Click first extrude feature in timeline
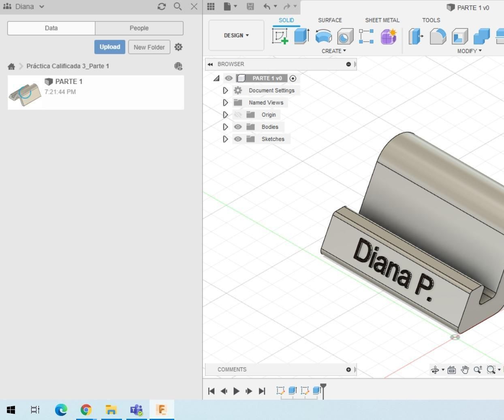The image size is (504, 420). point(293,390)
